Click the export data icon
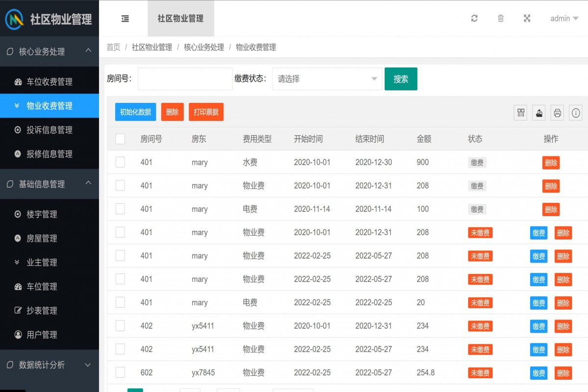 point(539,112)
